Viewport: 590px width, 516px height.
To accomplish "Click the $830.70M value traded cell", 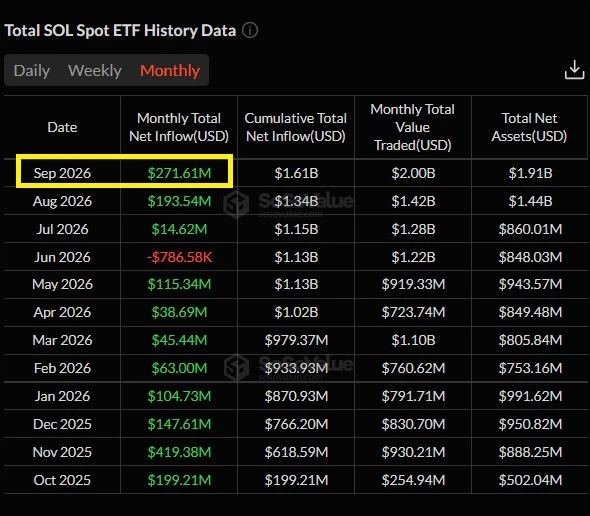I will 413,424.
